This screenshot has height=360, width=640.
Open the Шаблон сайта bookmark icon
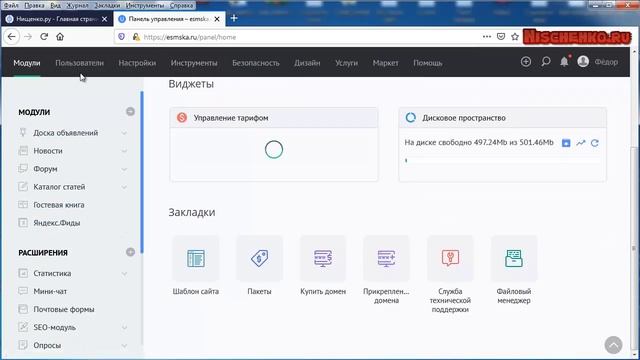tap(196, 258)
